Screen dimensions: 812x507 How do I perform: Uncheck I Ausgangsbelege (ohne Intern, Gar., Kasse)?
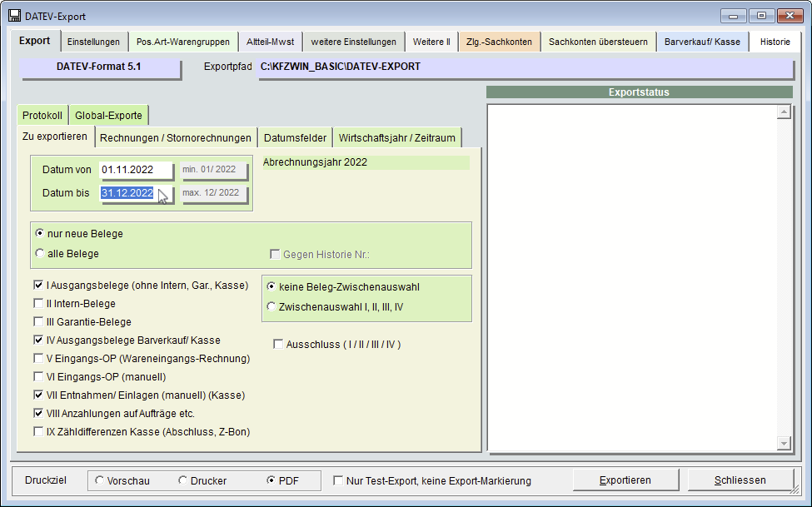click(38, 286)
